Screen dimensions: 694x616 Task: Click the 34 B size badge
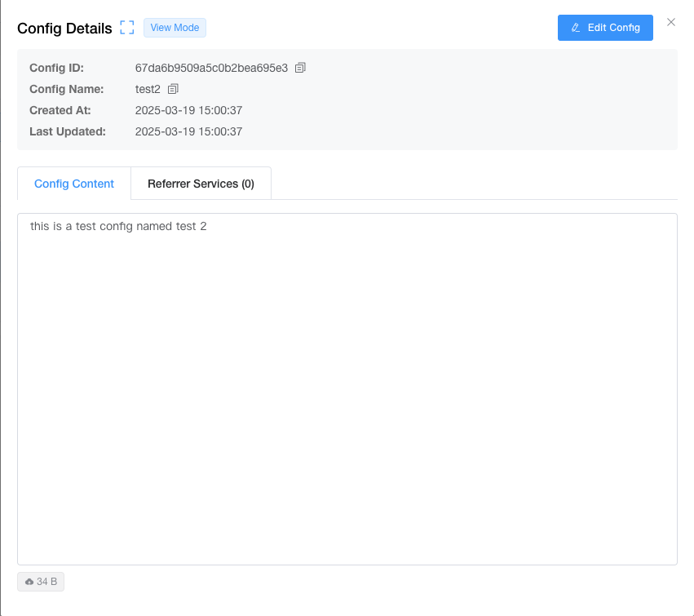point(41,582)
